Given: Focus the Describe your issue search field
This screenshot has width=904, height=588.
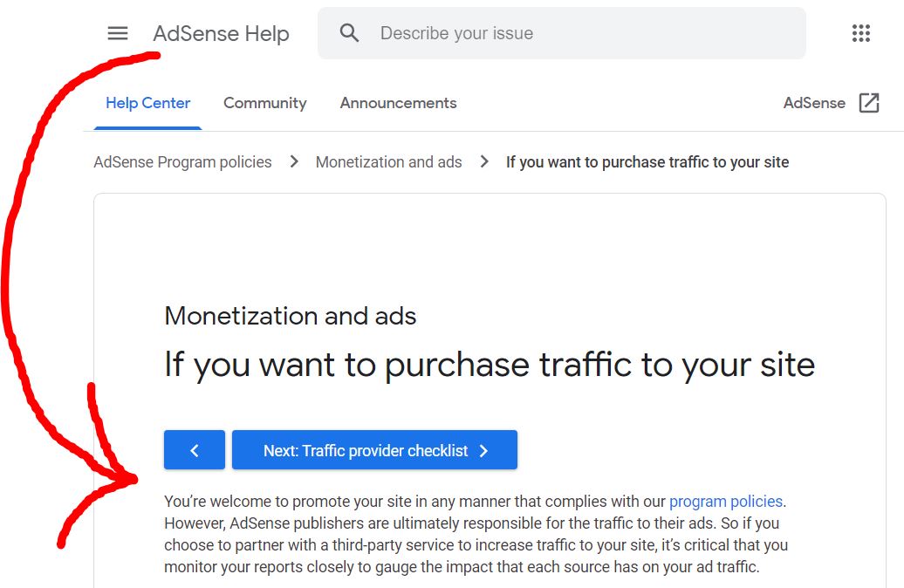Looking at the screenshot, I should click(x=562, y=33).
